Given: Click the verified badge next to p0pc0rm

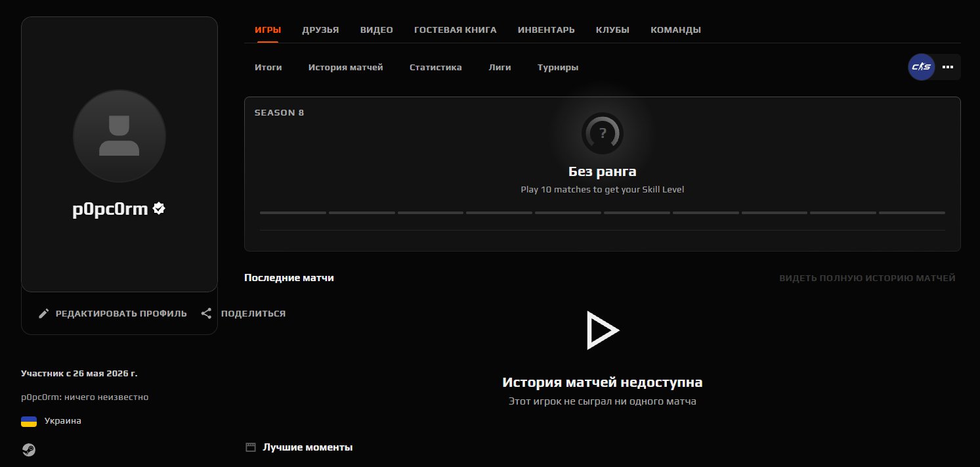Looking at the screenshot, I should 159,208.
